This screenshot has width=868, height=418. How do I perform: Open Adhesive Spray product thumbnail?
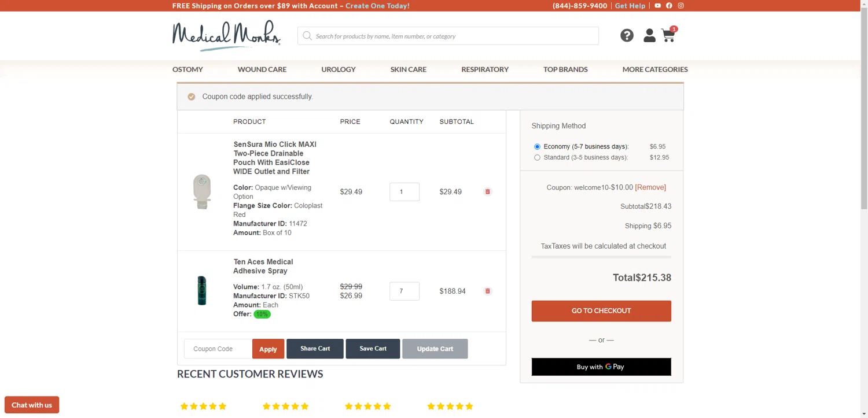coord(202,290)
